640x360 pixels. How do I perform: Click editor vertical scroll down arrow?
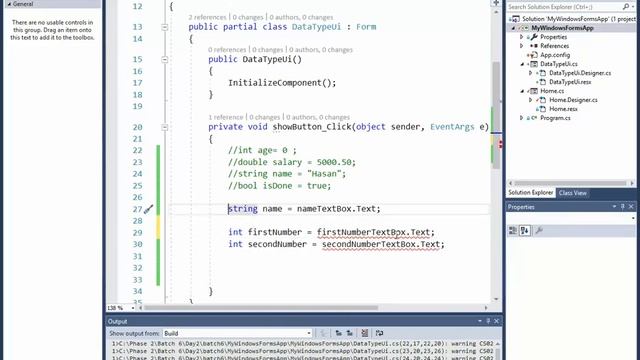pos(496,299)
